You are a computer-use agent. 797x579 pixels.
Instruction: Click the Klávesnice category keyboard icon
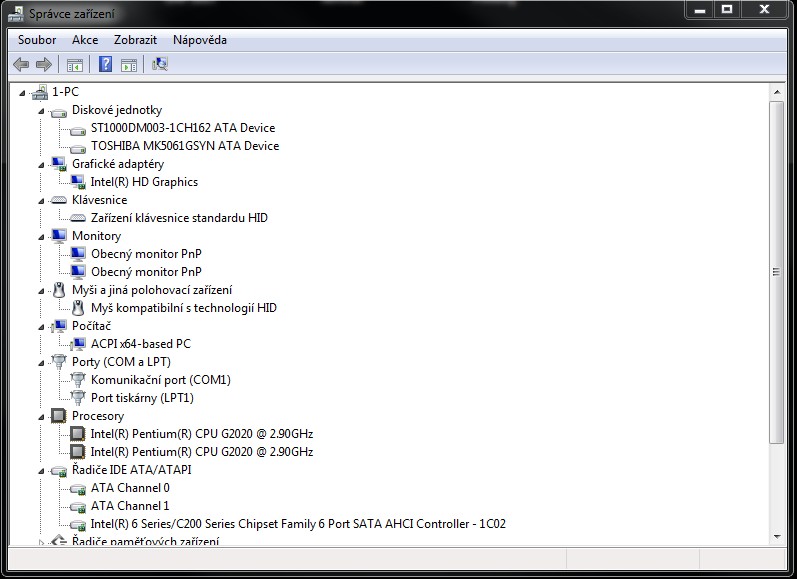point(59,200)
